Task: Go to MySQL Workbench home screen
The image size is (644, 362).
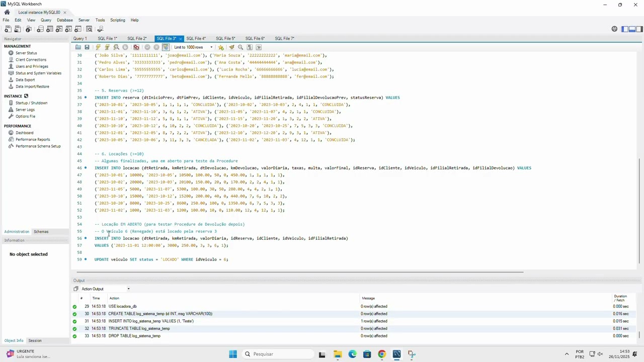Action: 7,12
